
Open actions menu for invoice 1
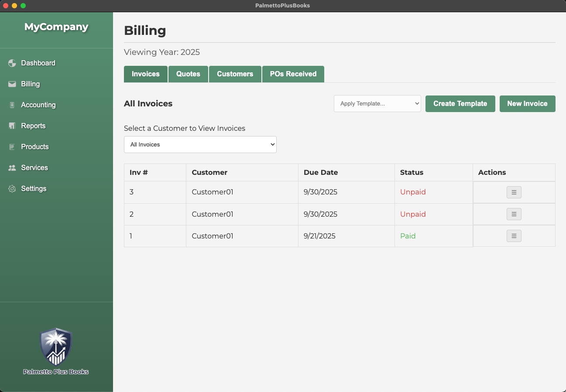(x=514, y=236)
